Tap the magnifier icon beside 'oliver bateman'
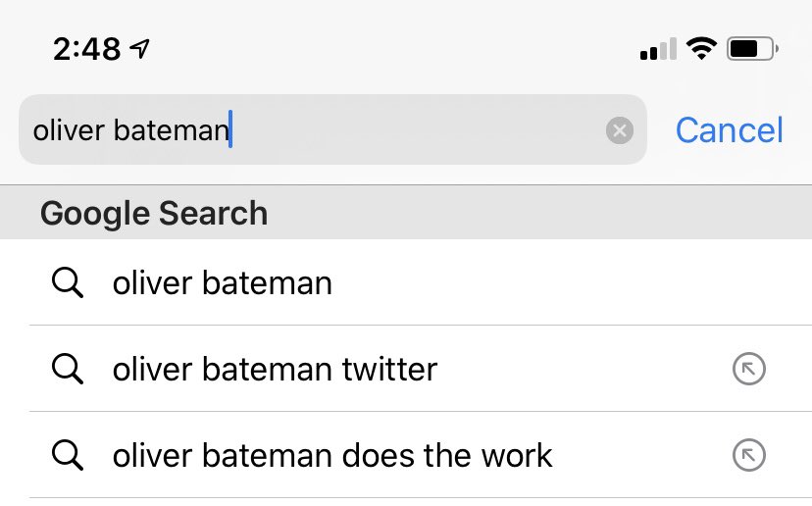This screenshot has height=506, width=812. (67, 283)
